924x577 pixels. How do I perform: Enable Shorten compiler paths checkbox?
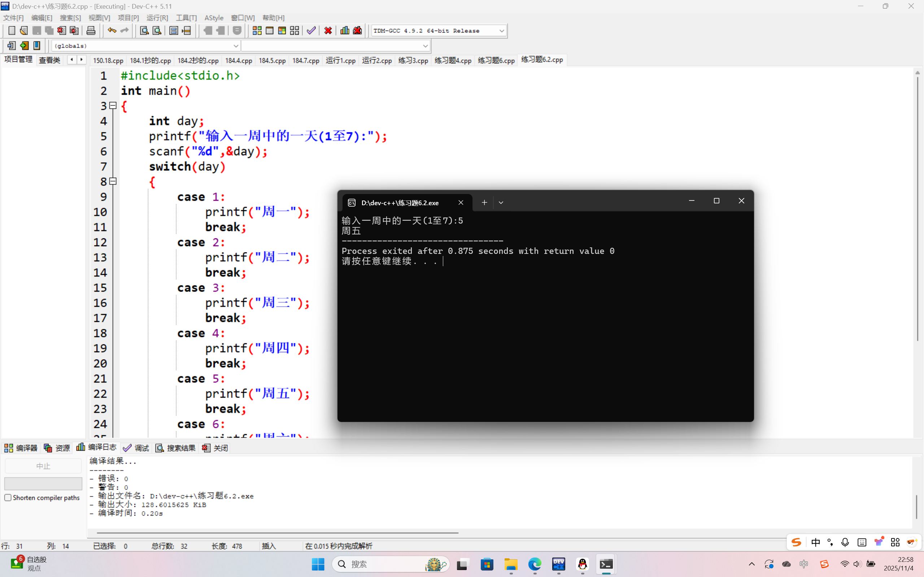click(8, 498)
